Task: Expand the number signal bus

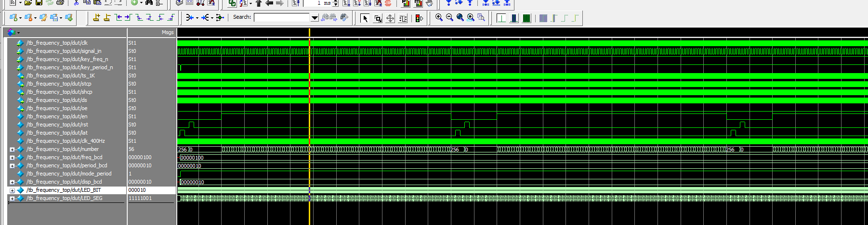Action: point(12,150)
